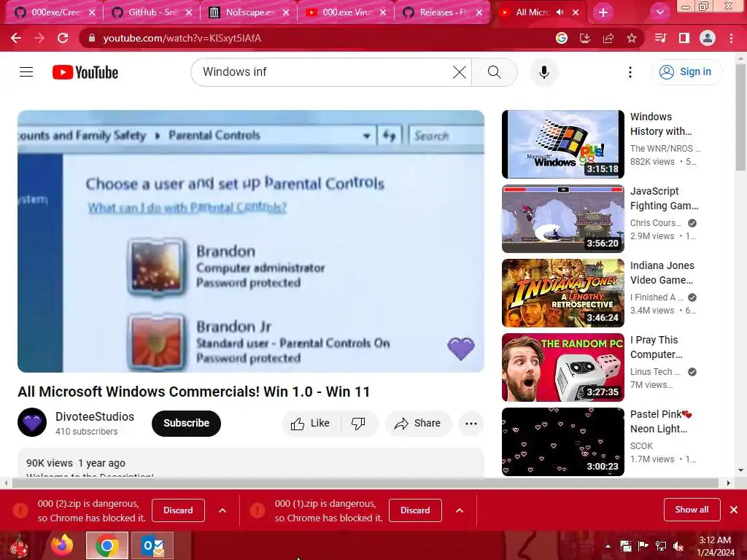This screenshot has width=747, height=560.
Task: Click the video player
Action: pos(251,241)
